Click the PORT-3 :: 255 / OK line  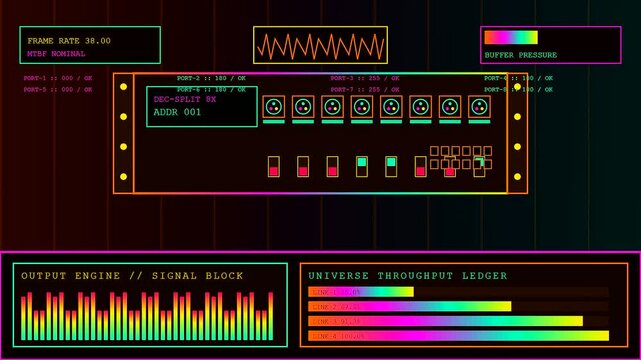point(365,78)
